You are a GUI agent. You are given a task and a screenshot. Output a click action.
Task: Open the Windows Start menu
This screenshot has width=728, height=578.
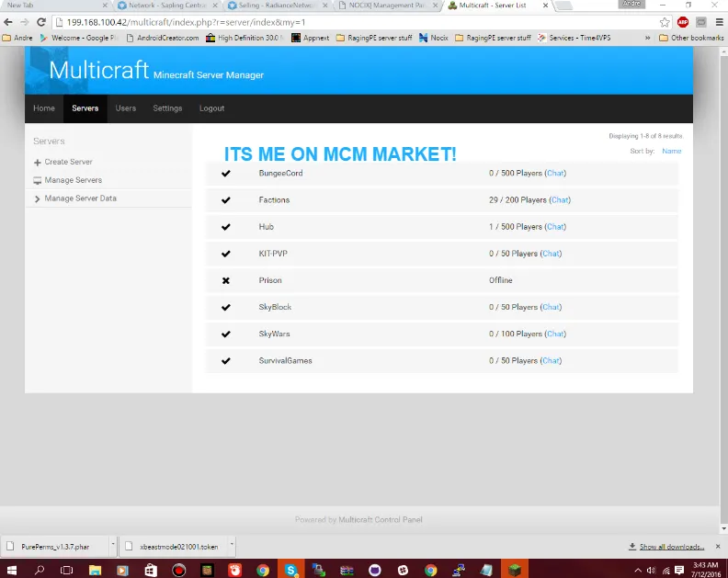coord(12,570)
